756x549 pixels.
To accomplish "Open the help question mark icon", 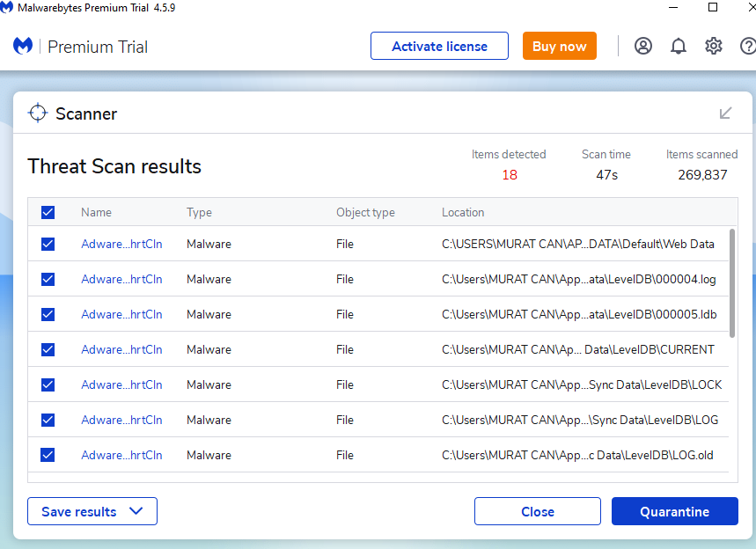I will tap(748, 47).
